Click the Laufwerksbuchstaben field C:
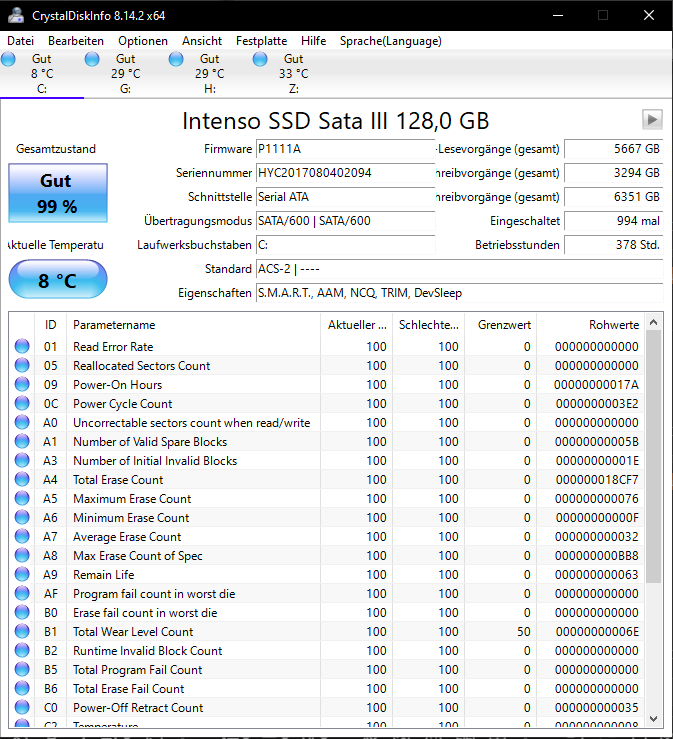Viewport: 673px width, 739px height. [345, 245]
